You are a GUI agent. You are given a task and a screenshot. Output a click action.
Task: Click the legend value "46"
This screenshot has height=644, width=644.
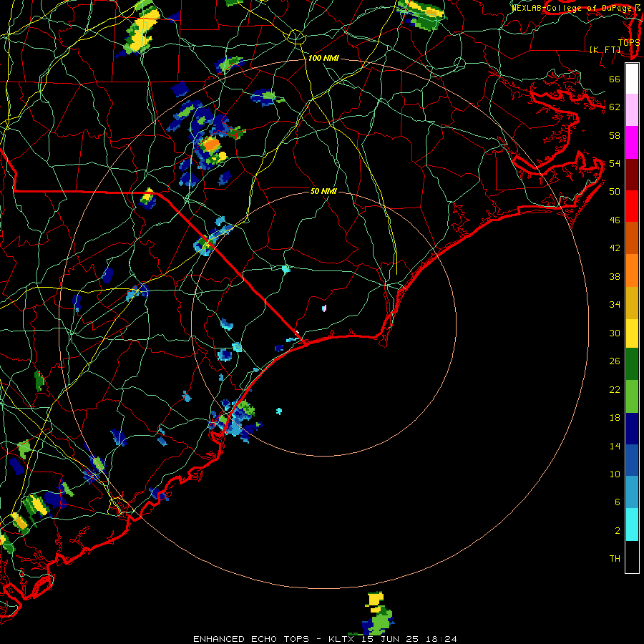(615, 220)
